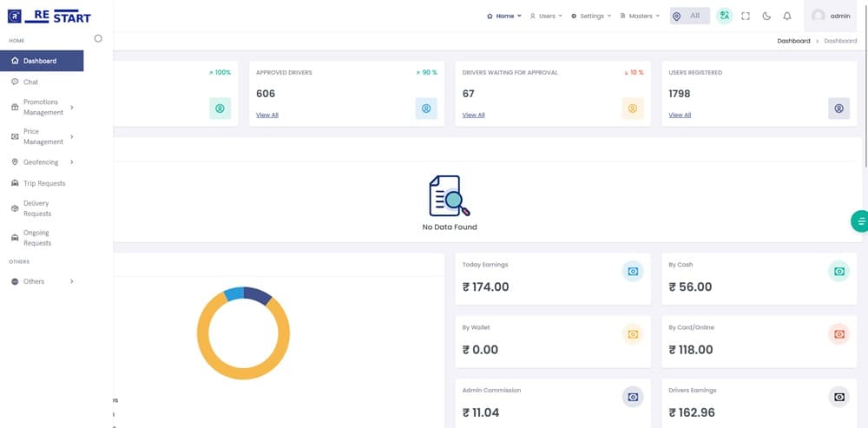Open the language translation icon
This screenshot has height=428, width=868.
pos(724,16)
